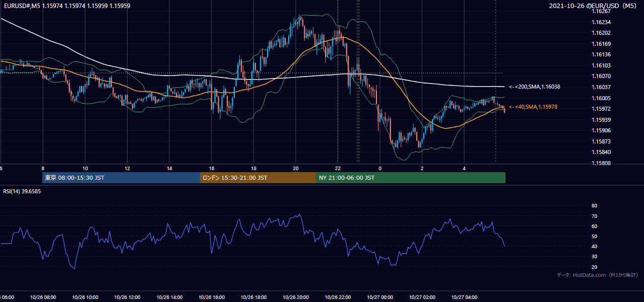Image resolution: width=644 pixels, height=302 pixels.
Task: Click the 10/26 20:00 date label
Action: [x=296, y=297]
